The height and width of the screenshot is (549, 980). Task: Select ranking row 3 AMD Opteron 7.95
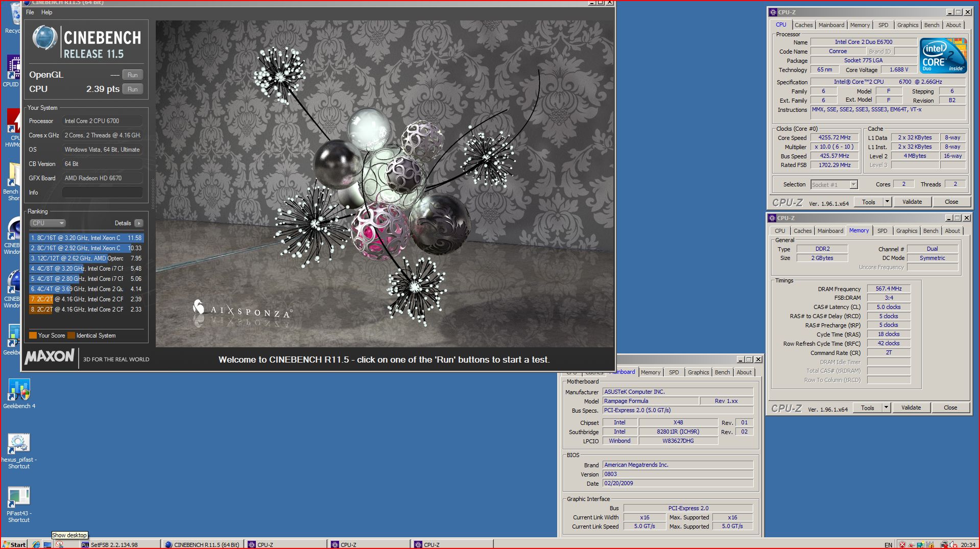click(86, 258)
